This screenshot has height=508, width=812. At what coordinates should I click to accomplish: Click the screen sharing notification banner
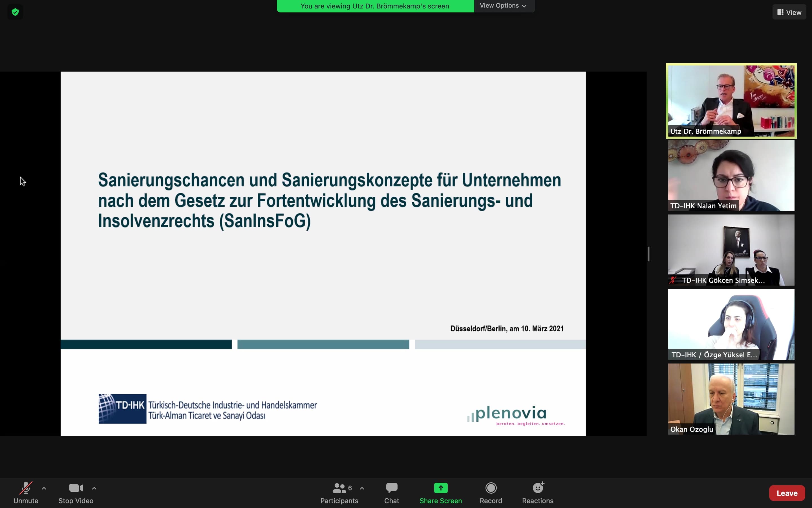pos(375,6)
